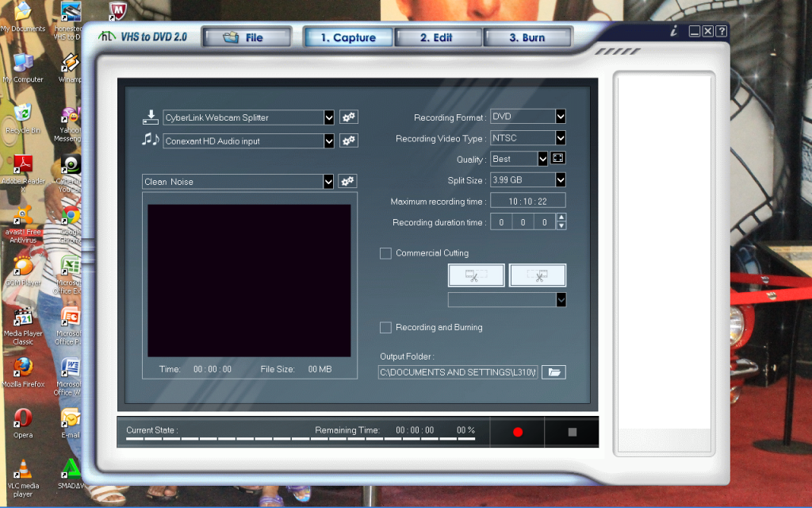Open video device settings gear
812x508 pixels.
point(349,117)
